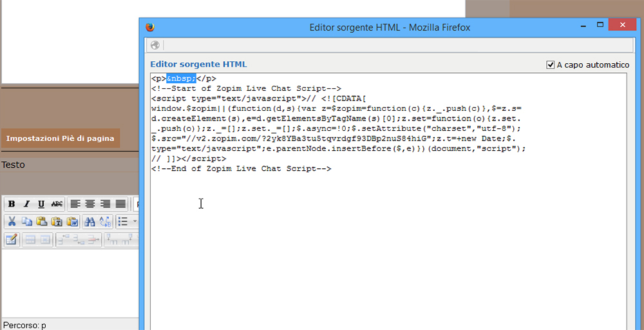Justify text fully in the toolbar
644x330 pixels.
click(120, 204)
